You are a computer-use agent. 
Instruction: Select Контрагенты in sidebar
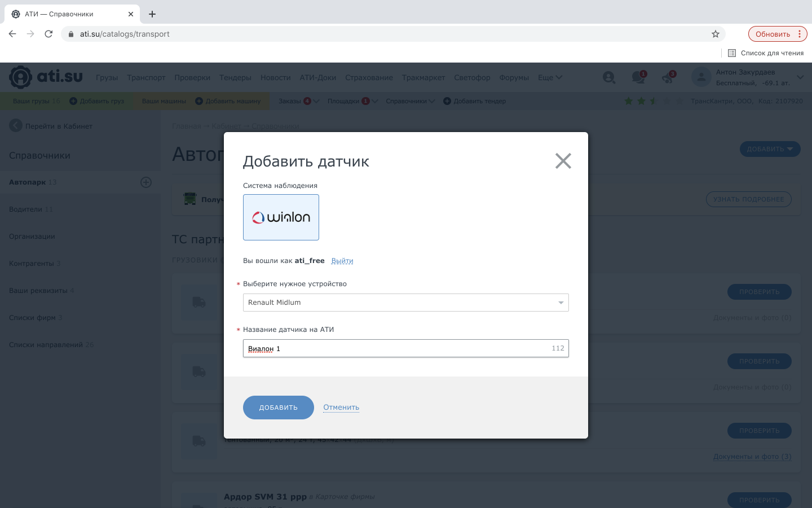[x=34, y=264]
